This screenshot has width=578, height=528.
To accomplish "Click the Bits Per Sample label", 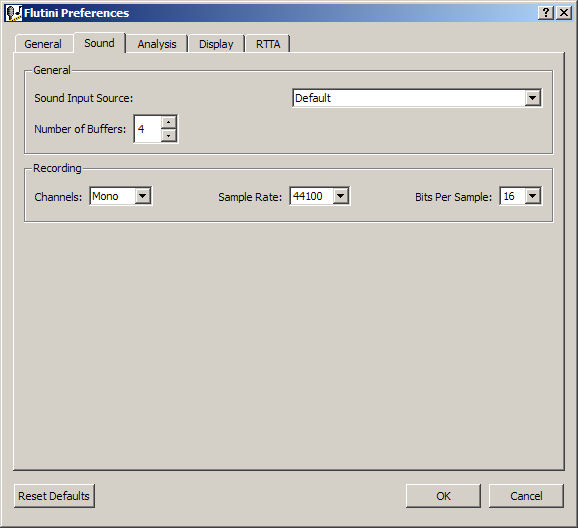I will [453, 197].
